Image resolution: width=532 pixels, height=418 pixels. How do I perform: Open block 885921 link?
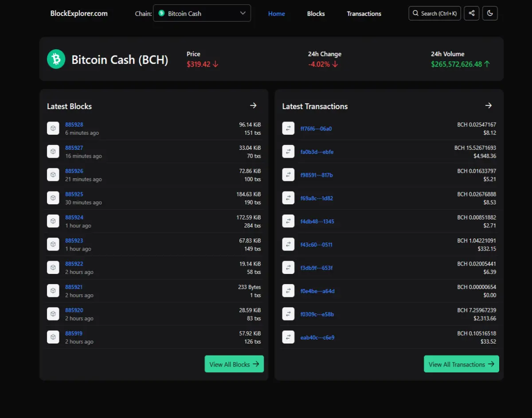click(x=74, y=287)
